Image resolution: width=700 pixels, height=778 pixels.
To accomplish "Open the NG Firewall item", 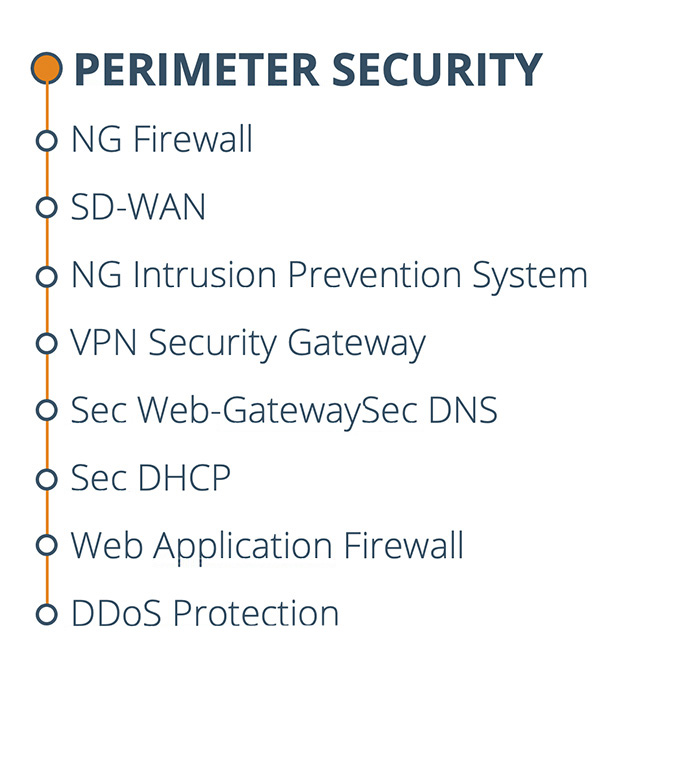I will coord(162,138).
